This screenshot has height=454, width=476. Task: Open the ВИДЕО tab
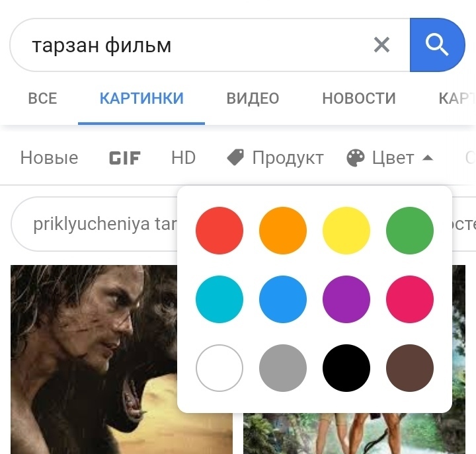pyautogui.click(x=253, y=98)
